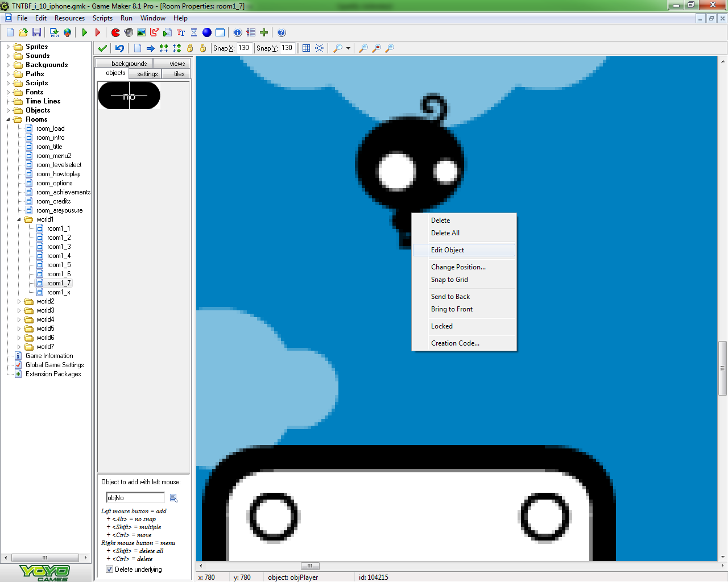The height and width of the screenshot is (582, 728).
Task: Open the Resources menu
Action: [x=69, y=18]
